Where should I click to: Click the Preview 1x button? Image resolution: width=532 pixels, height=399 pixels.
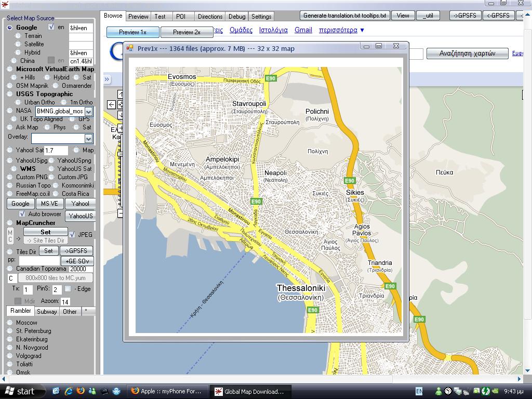pos(132,32)
